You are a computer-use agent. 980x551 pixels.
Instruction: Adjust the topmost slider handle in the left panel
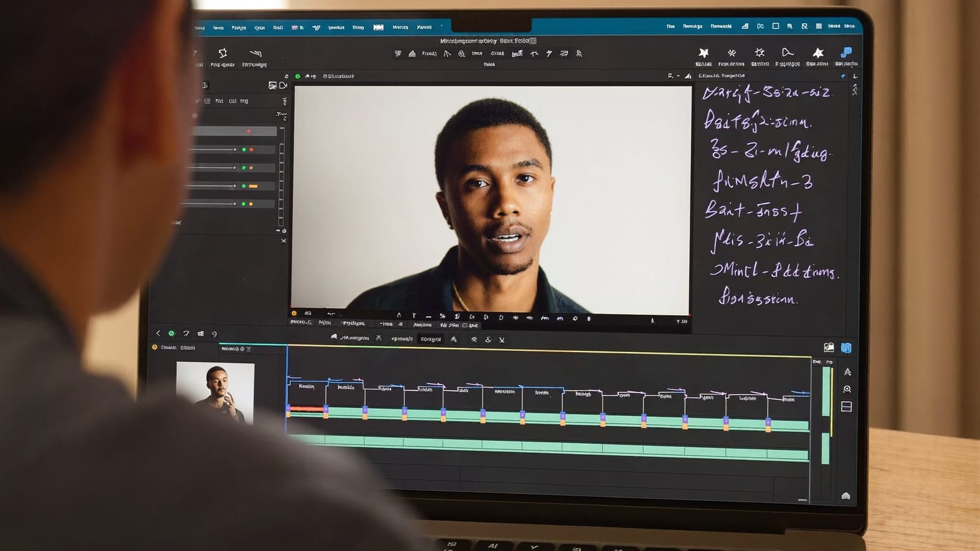(235, 149)
